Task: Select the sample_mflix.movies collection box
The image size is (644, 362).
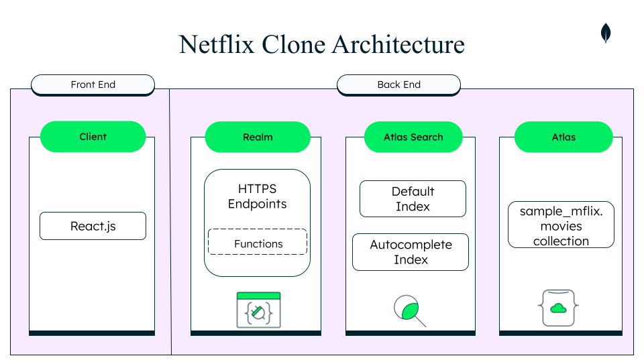Action: point(561,225)
